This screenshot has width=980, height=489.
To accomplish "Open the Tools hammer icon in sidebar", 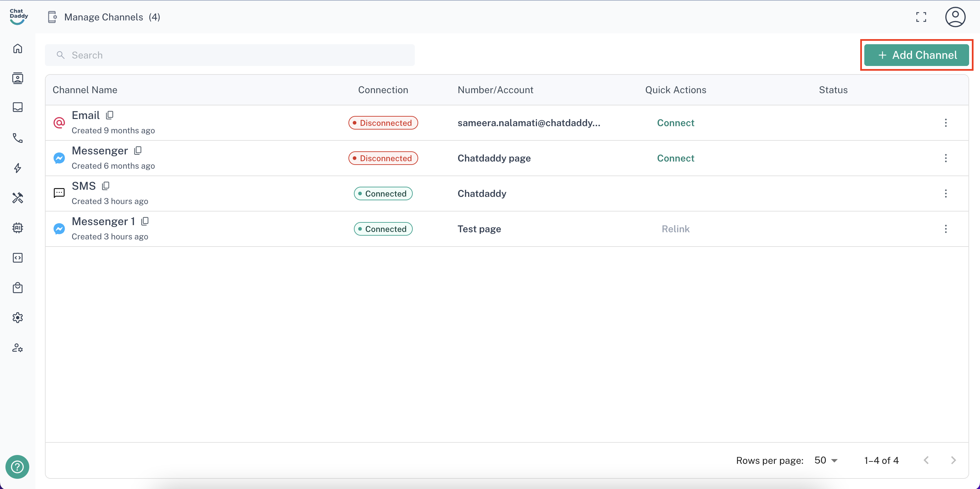I will 17,198.
